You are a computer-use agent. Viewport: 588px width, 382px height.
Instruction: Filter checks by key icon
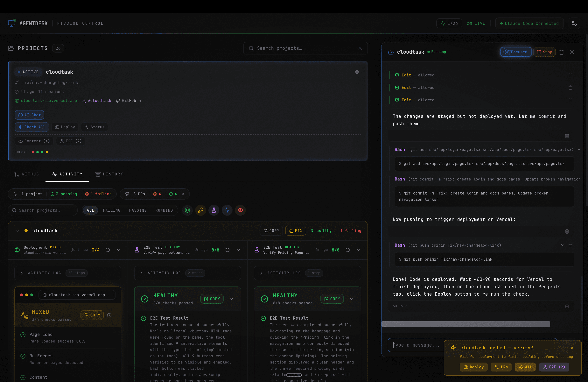(x=201, y=210)
